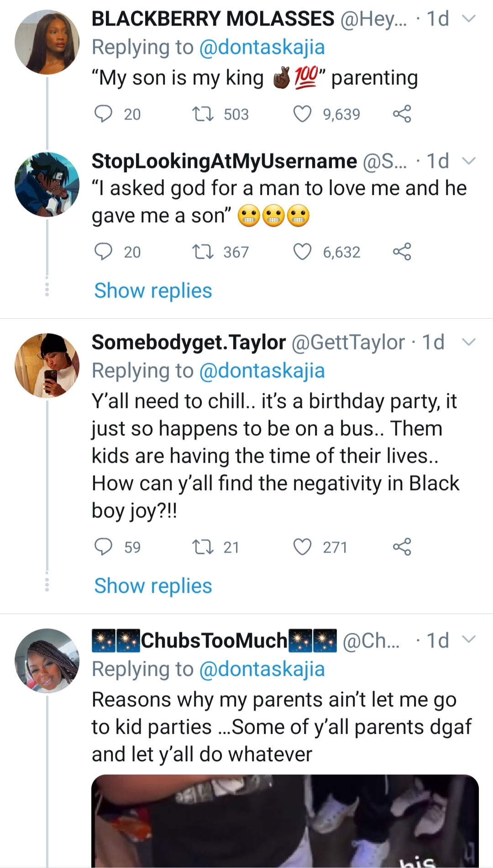Open options chevron on BLACKBERRY MOLASSES tweet
Viewport: 493px width, 868px height.
point(469,19)
